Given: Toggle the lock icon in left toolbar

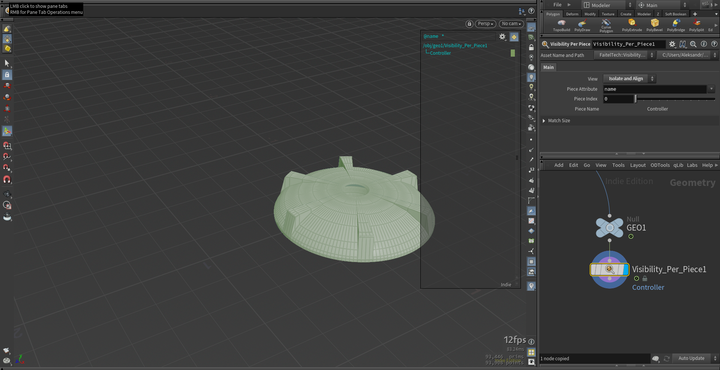Looking at the screenshot, I should 7,74.
